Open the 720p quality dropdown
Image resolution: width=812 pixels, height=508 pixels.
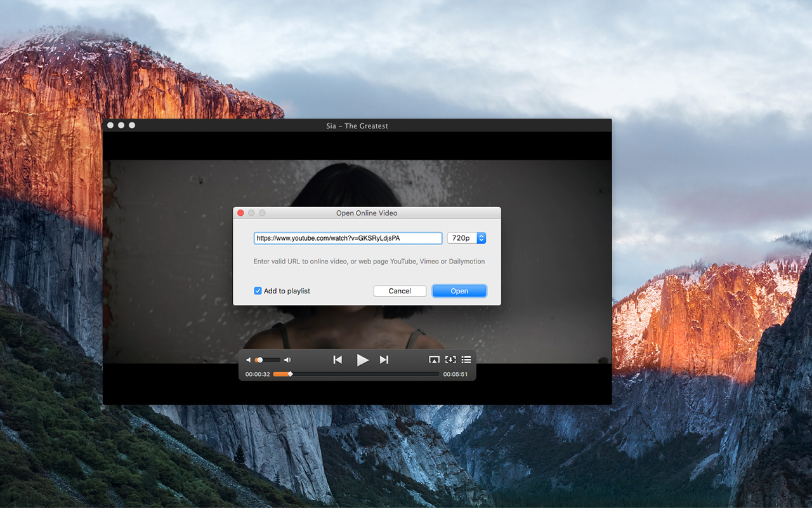466,238
